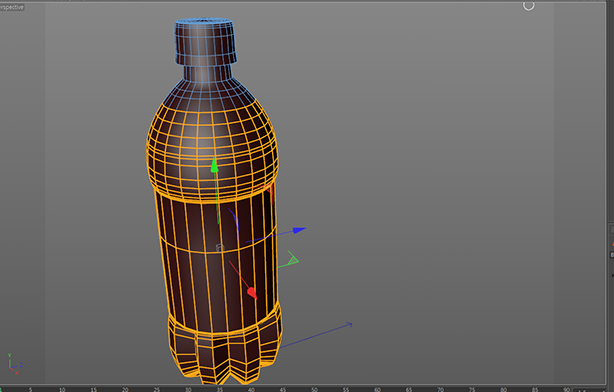Screen dimensions: 614x392
Task: Click the circular viewport navigation icon
Action: [x=529, y=5]
